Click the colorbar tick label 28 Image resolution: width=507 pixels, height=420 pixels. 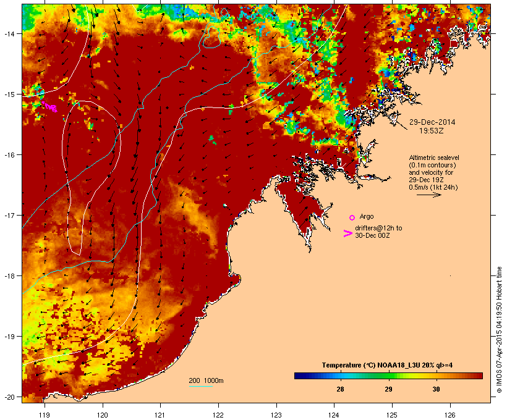tap(340, 389)
